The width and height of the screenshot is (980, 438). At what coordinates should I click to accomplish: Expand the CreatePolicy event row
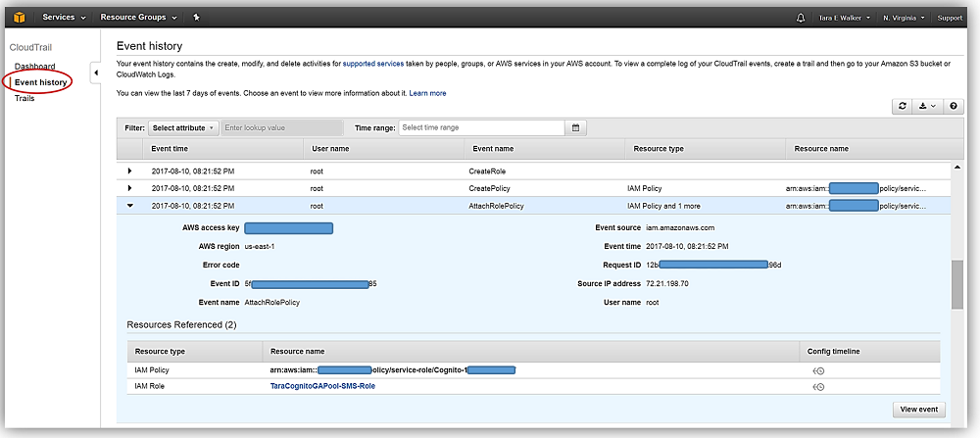[129, 187]
